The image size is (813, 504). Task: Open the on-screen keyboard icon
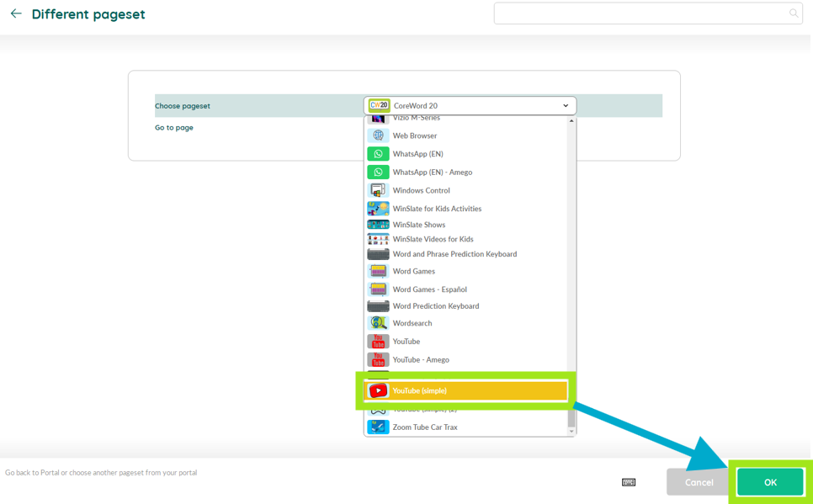629,482
